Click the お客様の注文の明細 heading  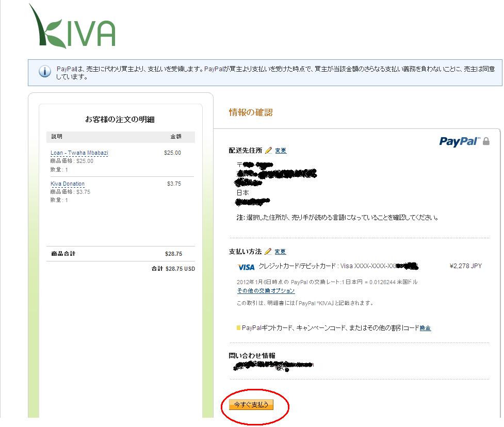click(120, 120)
